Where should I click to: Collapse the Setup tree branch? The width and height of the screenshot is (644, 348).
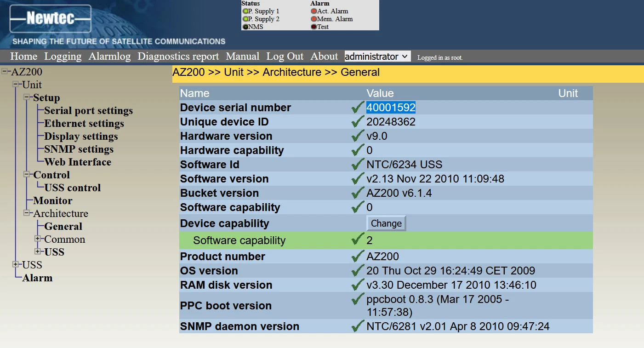click(28, 97)
